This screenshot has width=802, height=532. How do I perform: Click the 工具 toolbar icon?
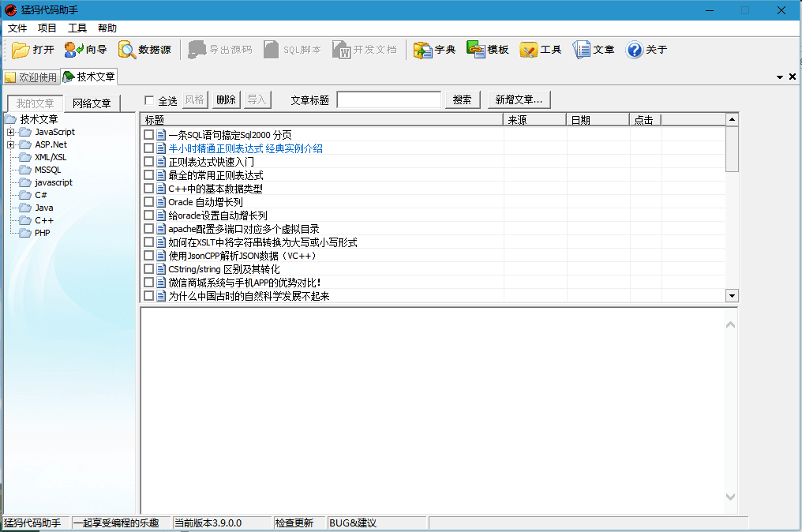pos(528,50)
